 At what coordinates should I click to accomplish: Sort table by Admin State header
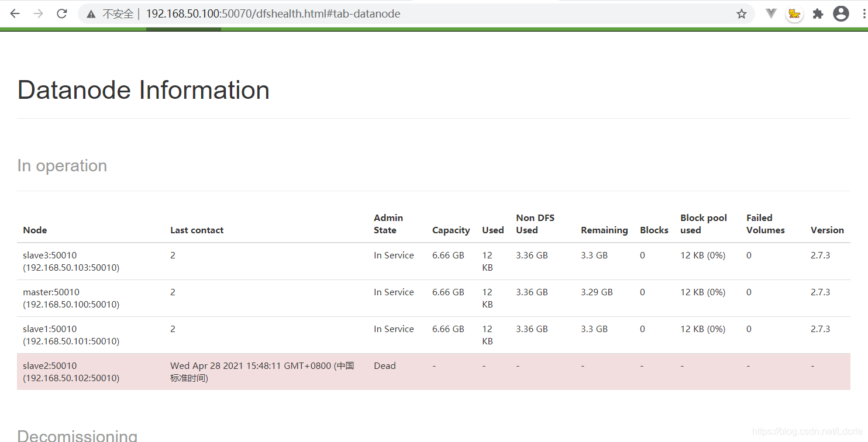(x=388, y=224)
